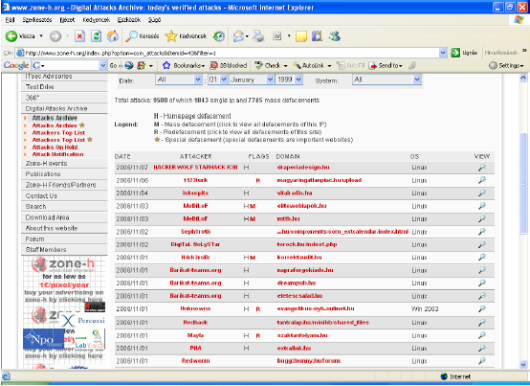
Task: Open the view magnifier icon for torock.hu
Action: tap(482, 244)
